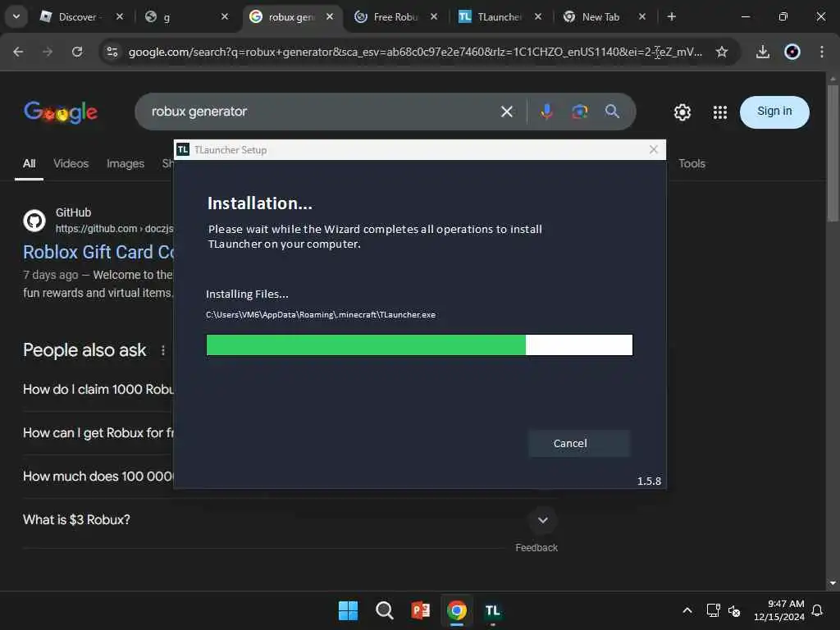Viewport: 840px width, 630px height.
Task: Open the Roblox Gift Card result link
Action: click(98, 252)
